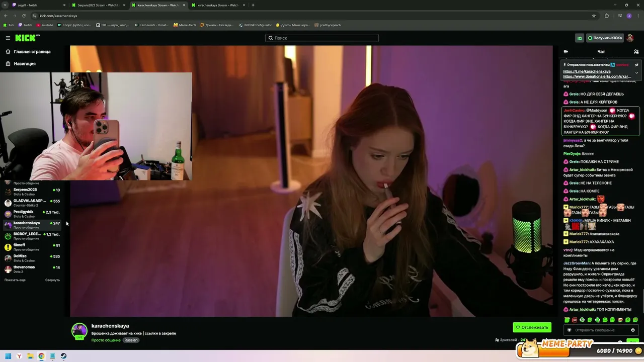Click Показать еще in sidebar
The image size is (644, 362).
(x=15, y=280)
